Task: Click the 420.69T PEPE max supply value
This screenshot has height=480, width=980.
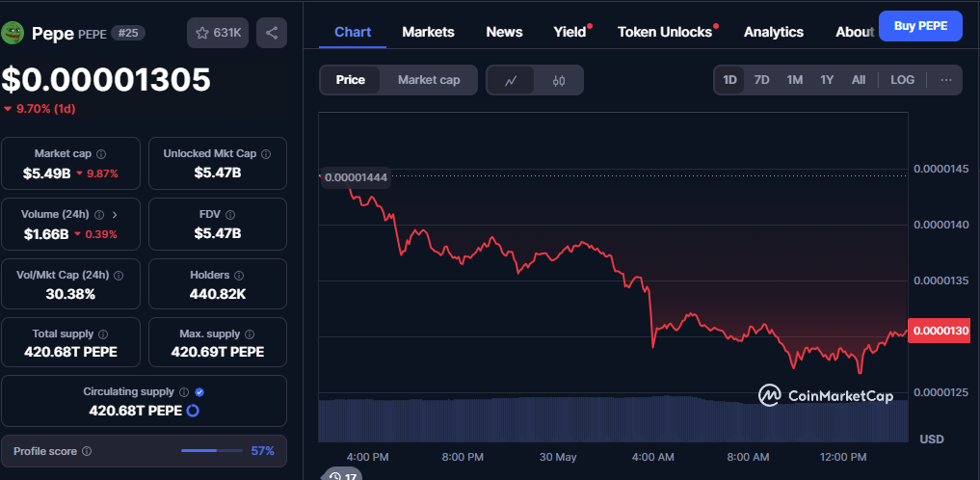Action: [218, 352]
